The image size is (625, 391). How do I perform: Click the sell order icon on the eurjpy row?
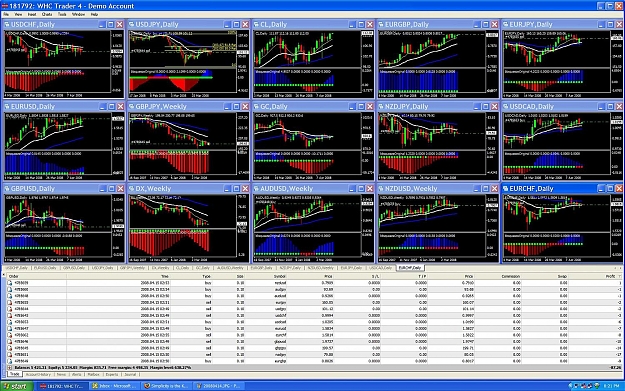coord(10,303)
